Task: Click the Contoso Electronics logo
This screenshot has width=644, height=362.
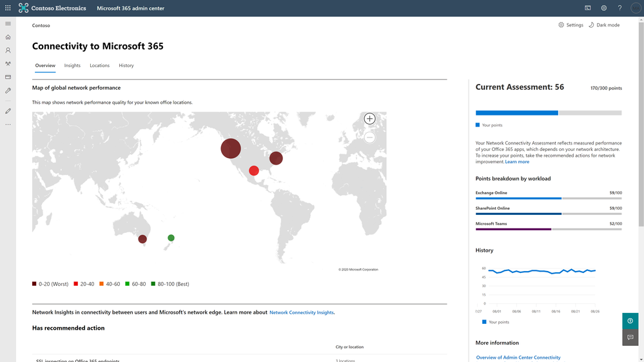Action: pos(52,8)
